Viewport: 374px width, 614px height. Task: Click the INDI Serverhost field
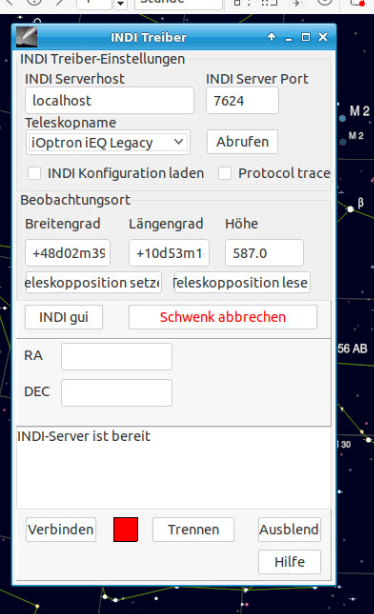pyautogui.click(x=110, y=101)
